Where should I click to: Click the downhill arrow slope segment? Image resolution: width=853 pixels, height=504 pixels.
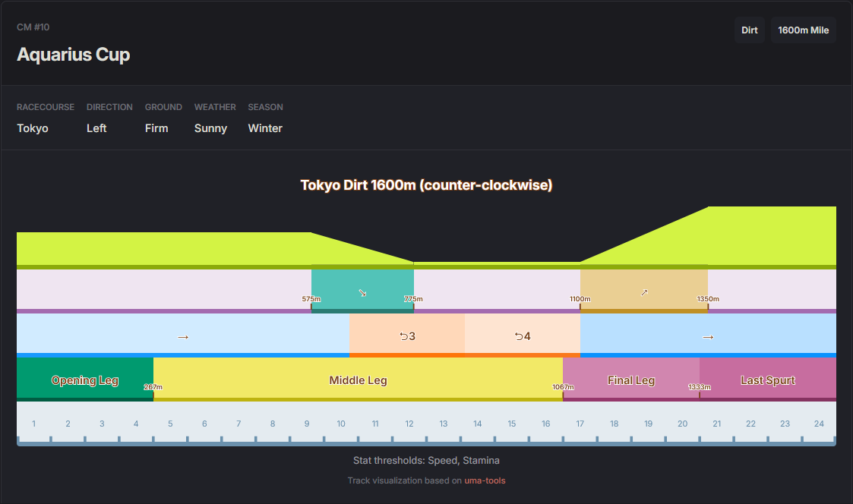[362, 291]
